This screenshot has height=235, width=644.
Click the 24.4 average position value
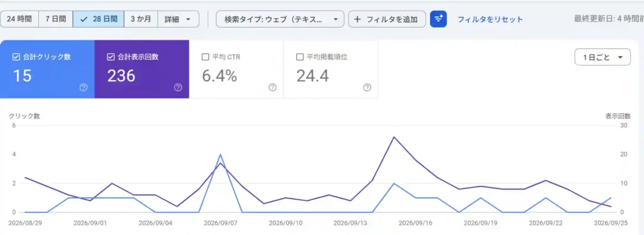point(313,76)
